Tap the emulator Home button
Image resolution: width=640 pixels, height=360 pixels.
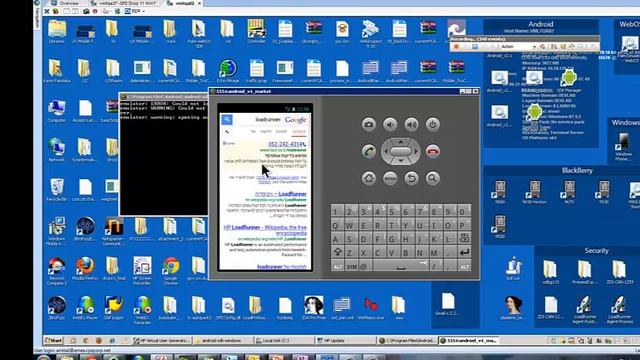tap(369, 178)
